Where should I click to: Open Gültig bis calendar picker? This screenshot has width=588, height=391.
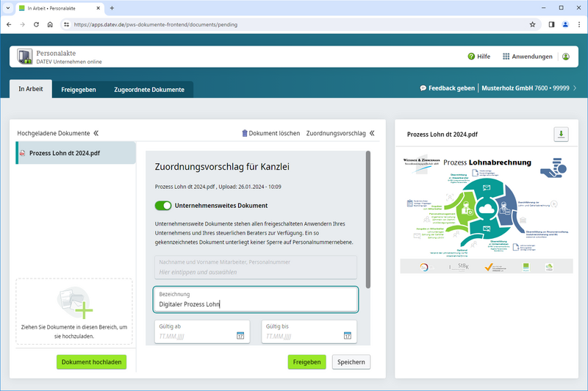pyautogui.click(x=348, y=336)
